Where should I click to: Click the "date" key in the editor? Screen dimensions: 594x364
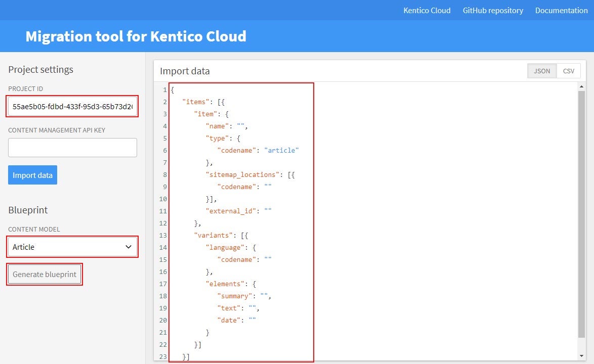pyautogui.click(x=229, y=320)
